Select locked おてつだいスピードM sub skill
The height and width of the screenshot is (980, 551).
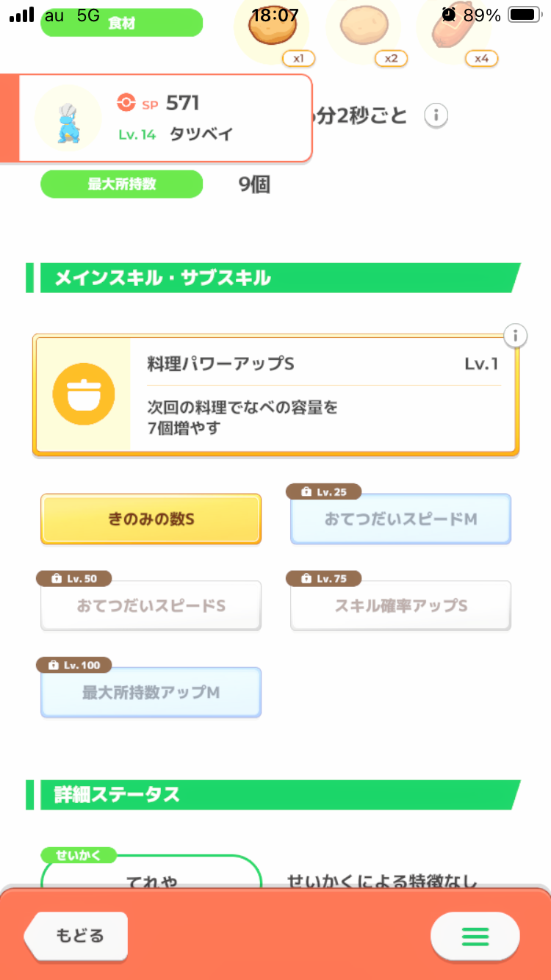(x=400, y=520)
